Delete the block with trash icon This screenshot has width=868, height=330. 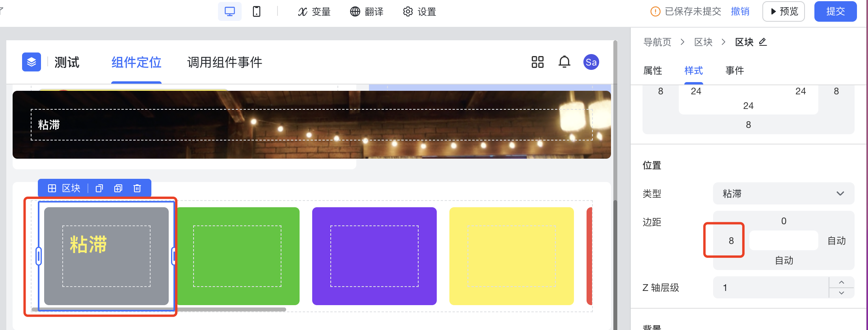[137, 188]
